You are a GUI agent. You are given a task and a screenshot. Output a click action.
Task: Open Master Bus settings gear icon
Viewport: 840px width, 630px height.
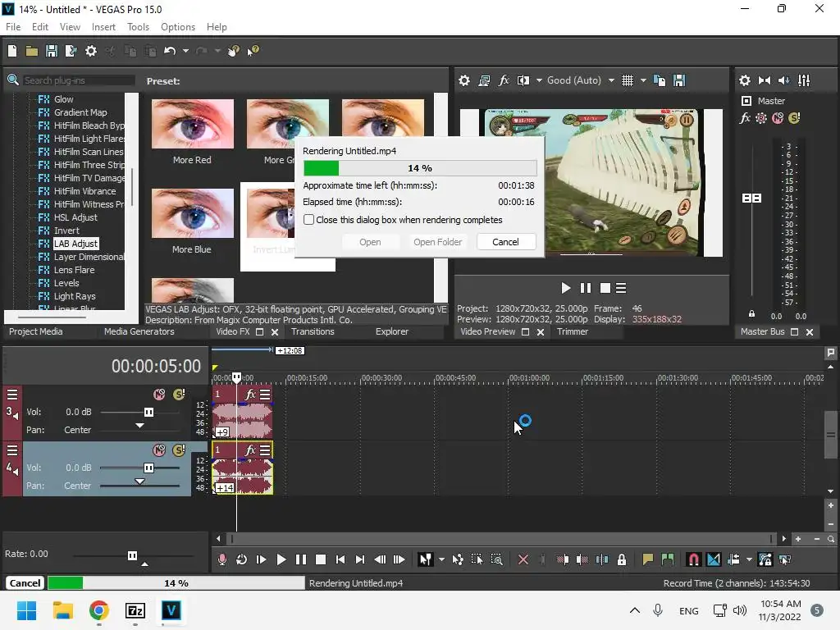[745, 80]
